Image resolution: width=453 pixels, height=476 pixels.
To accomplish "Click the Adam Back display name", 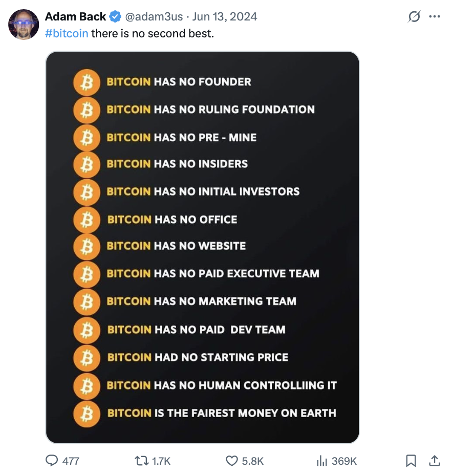I will [x=75, y=16].
